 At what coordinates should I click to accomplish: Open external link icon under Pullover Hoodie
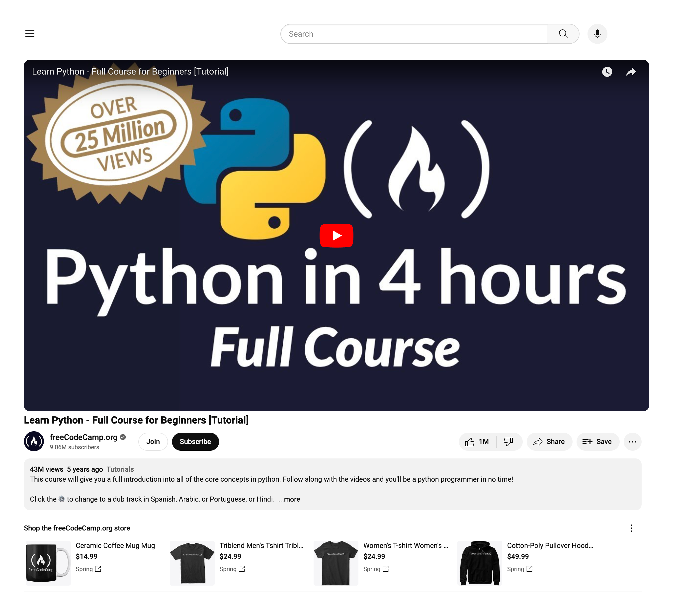click(x=529, y=569)
